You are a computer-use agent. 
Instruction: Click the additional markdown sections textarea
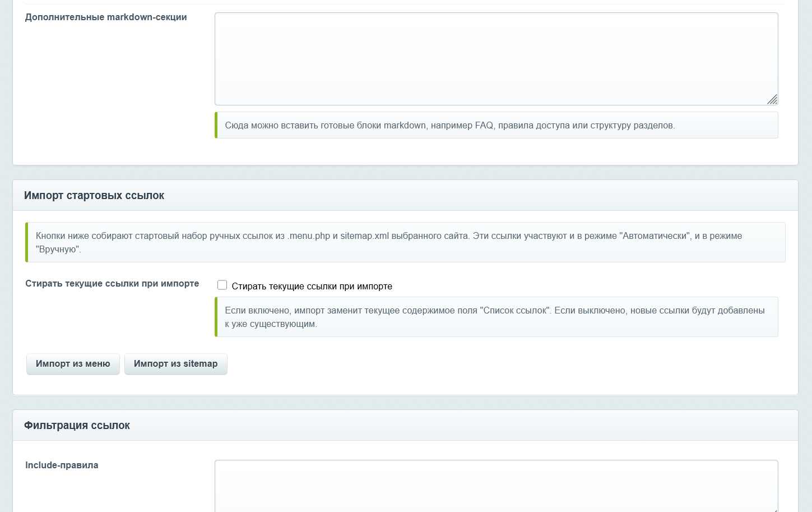[x=496, y=59]
